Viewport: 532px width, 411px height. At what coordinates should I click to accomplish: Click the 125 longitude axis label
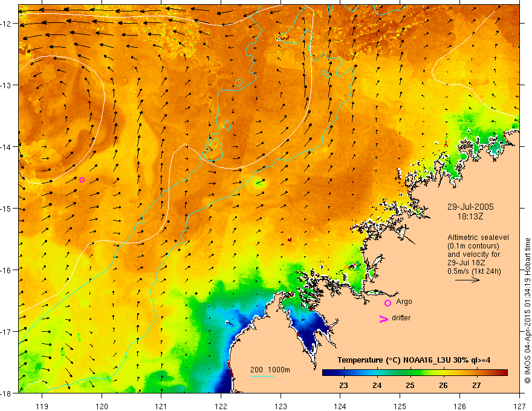click(400, 406)
